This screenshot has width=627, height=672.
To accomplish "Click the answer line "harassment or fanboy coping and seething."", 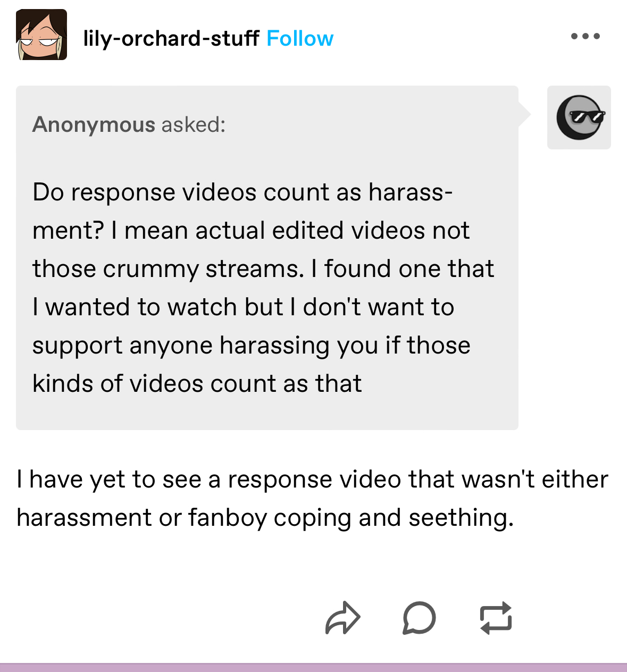I will pos(265,518).
